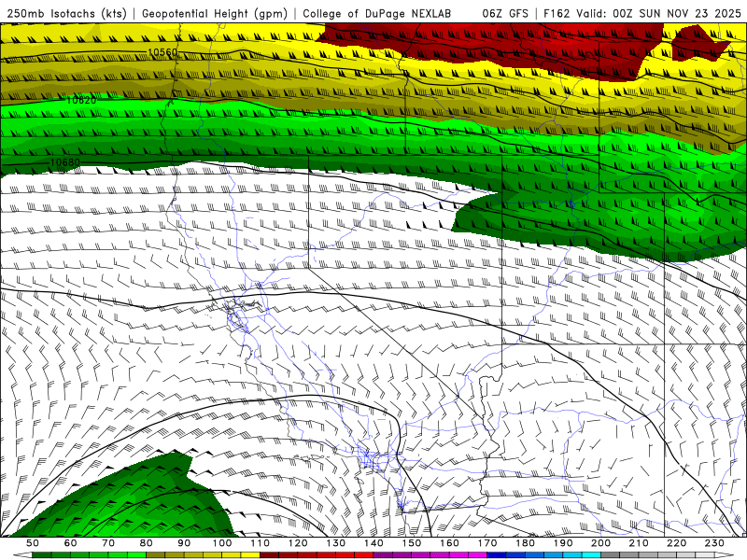The width and height of the screenshot is (747, 560).
Task: Pick the darkest green legend swatch below 50
Action: 41,555
